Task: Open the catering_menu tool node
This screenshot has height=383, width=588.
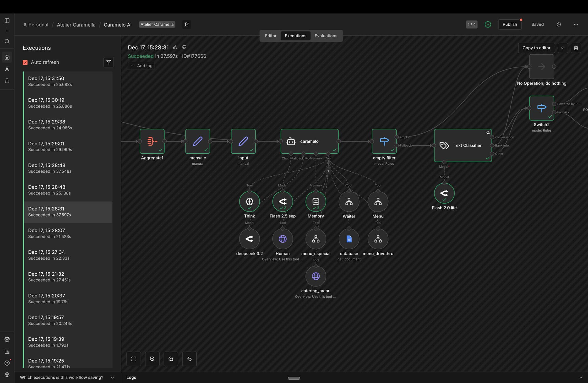Action: [x=316, y=276]
